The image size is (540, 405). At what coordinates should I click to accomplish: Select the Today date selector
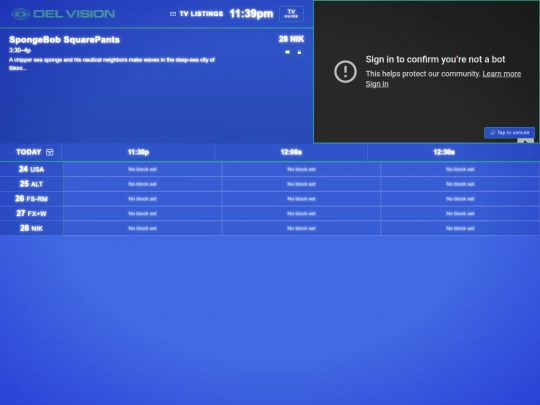pyautogui.click(x=29, y=152)
